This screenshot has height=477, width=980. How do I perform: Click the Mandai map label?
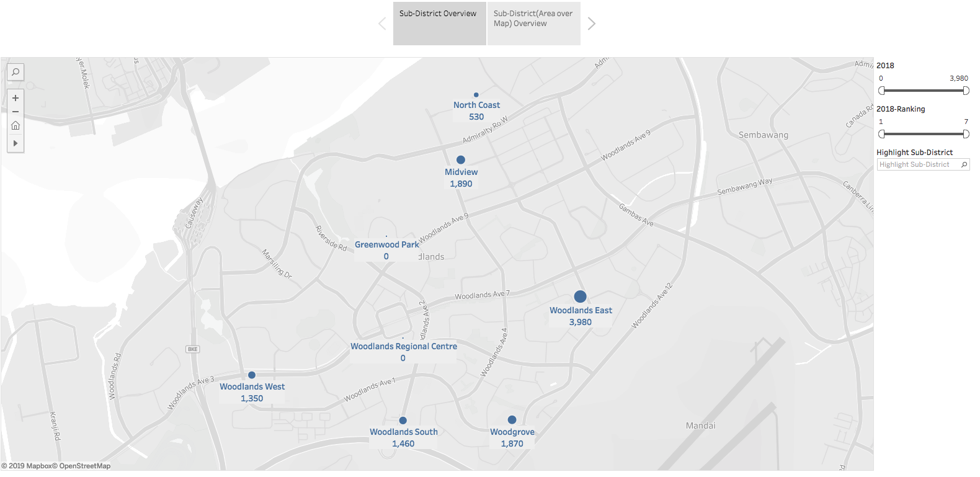(x=701, y=426)
